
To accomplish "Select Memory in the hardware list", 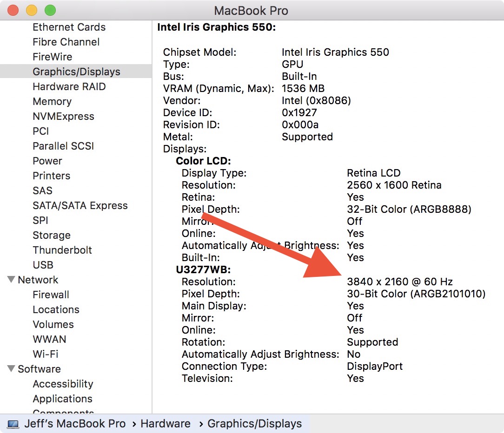I will click(52, 101).
